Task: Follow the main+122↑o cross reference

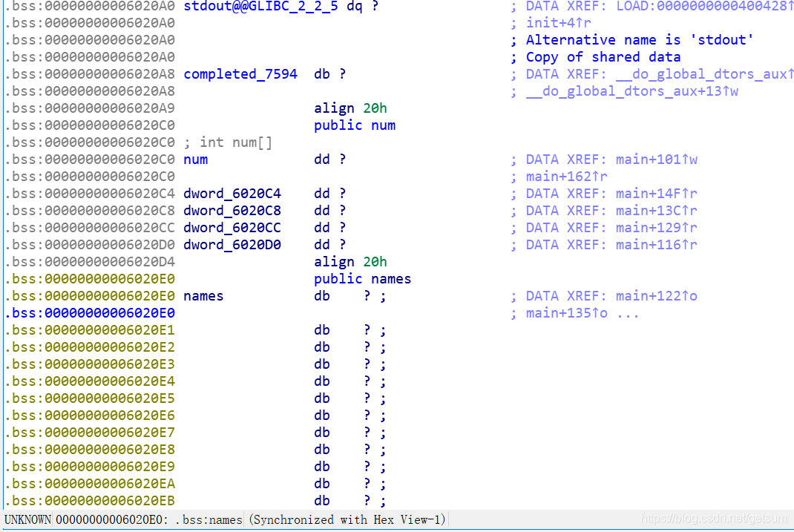Action: [x=656, y=296]
